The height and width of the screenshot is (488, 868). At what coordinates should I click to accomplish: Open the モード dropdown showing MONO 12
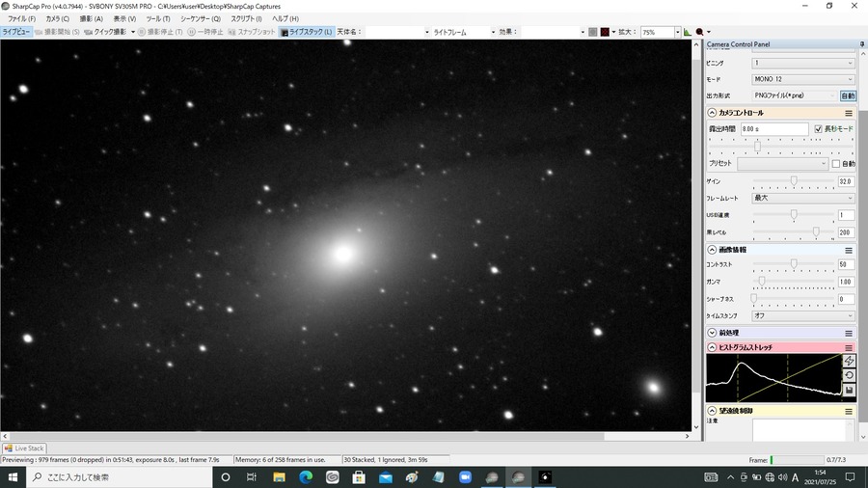[x=803, y=79]
